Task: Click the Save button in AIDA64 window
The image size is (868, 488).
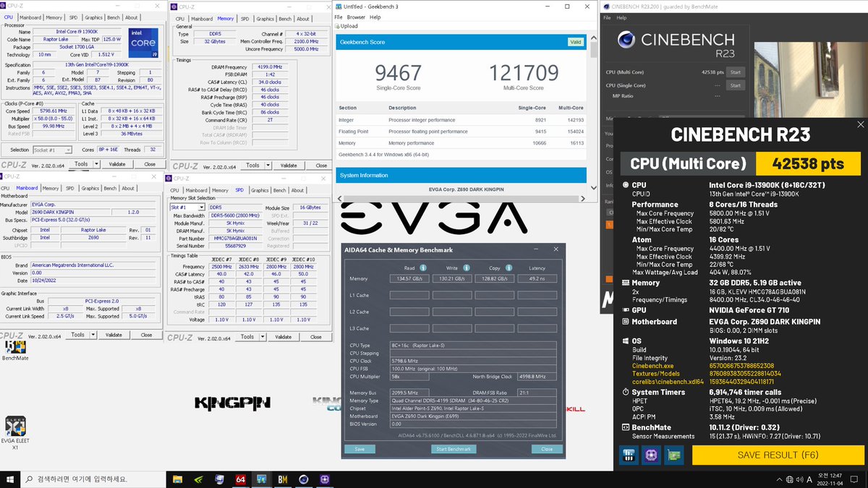Action: 359,449
